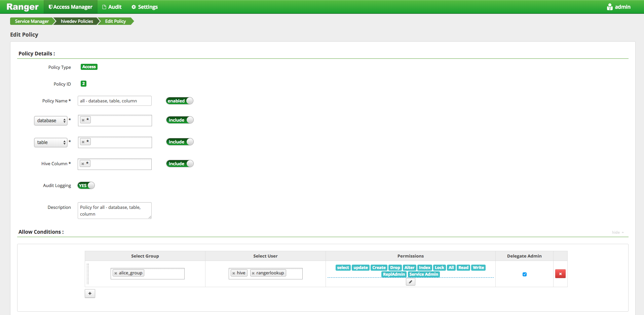Toggle the Delegate Admin checkbox
The height and width of the screenshot is (315, 644).
point(525,274)
